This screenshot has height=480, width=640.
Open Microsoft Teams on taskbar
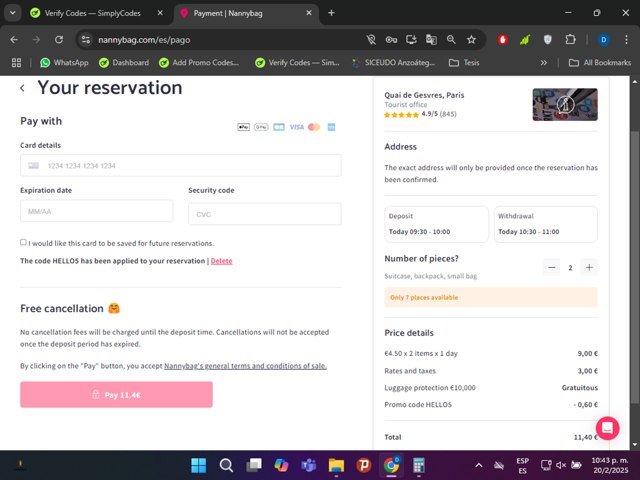[309, 465]
